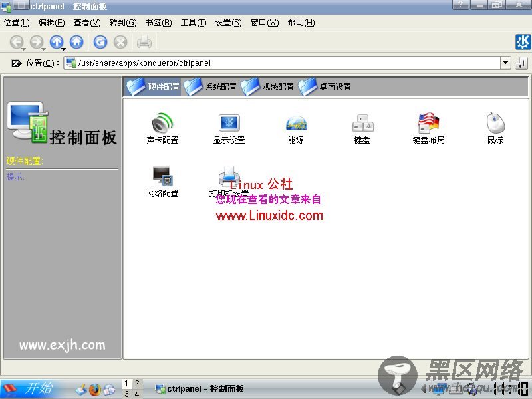Reload the page with the refresh icon
This screenshot has width=532, height=399.
[x=101, y=41]
